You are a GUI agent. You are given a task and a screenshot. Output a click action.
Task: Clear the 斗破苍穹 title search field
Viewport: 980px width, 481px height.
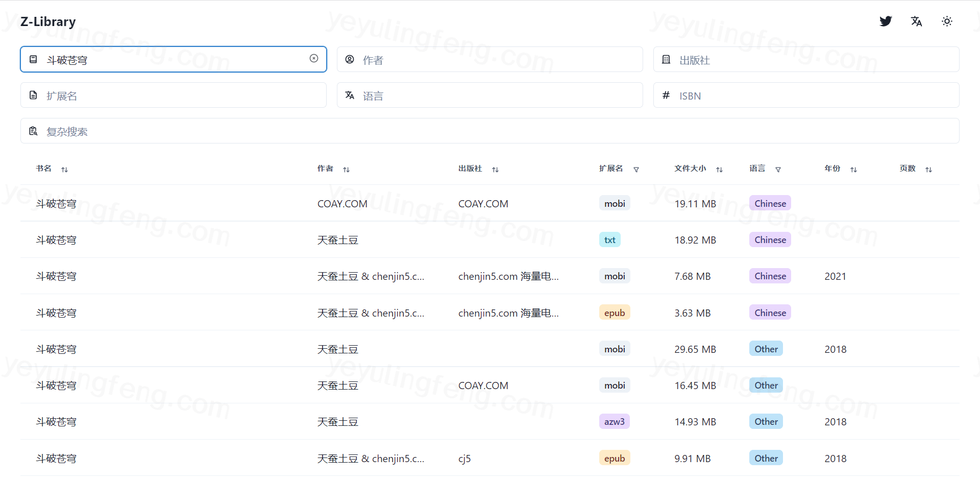[x=314, y=58]
